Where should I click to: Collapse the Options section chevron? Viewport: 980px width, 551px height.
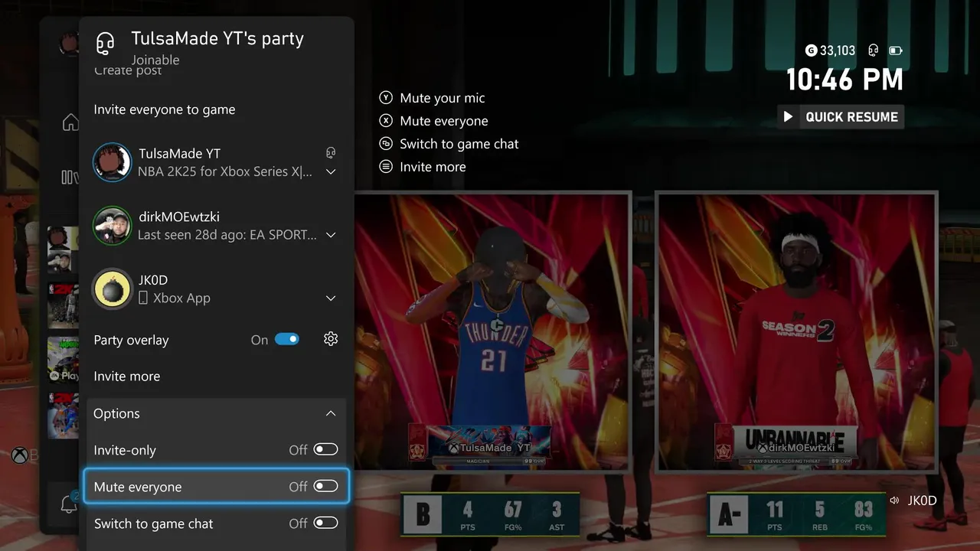click(331, 413)
